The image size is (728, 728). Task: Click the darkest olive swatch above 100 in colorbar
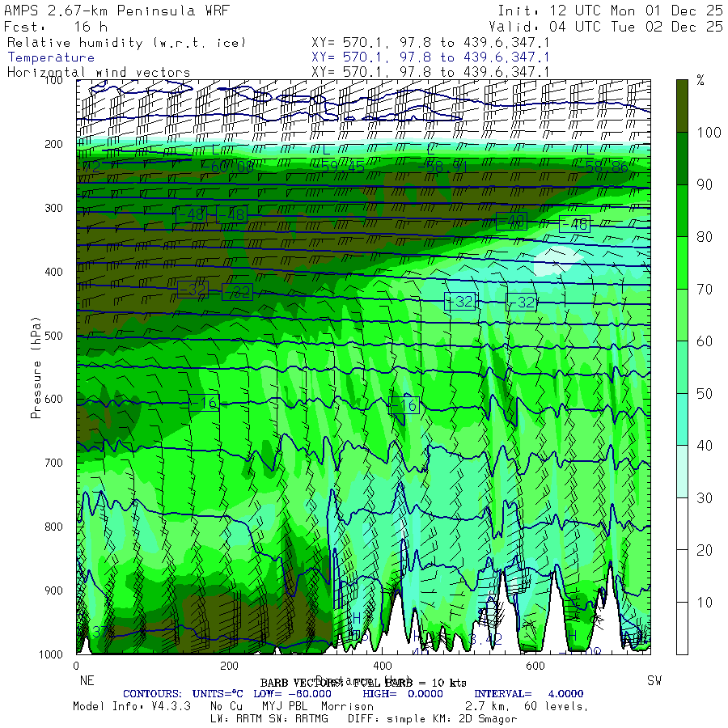[x=682, y=105]
